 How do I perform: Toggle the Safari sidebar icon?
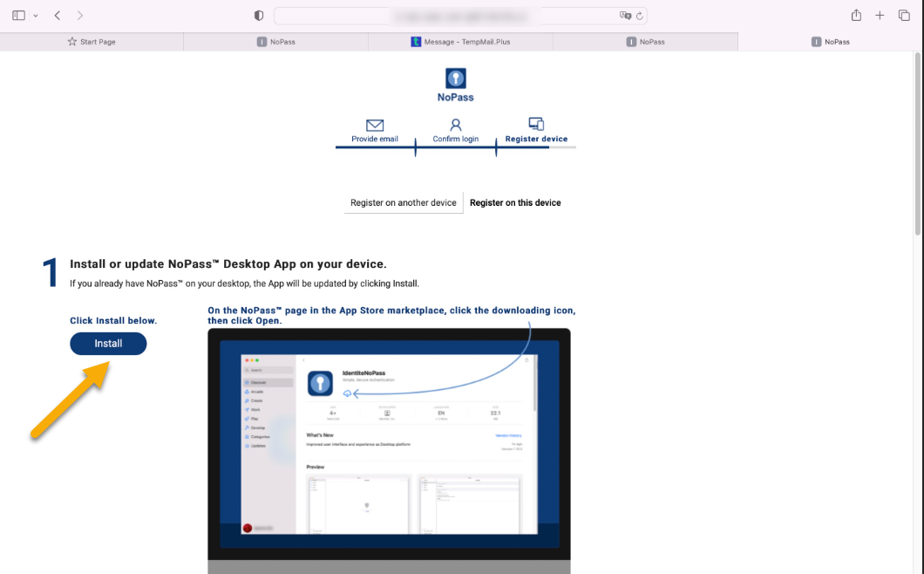(18, 16)
